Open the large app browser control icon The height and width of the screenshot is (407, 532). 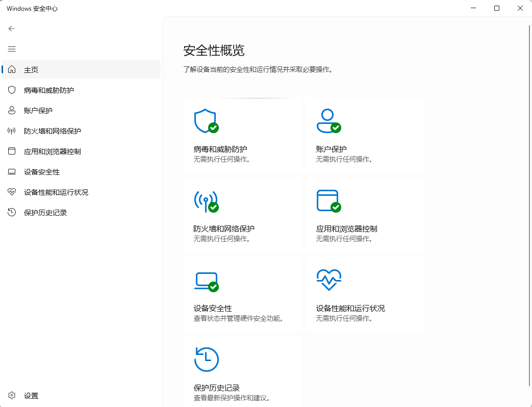[x=328, y=201]
